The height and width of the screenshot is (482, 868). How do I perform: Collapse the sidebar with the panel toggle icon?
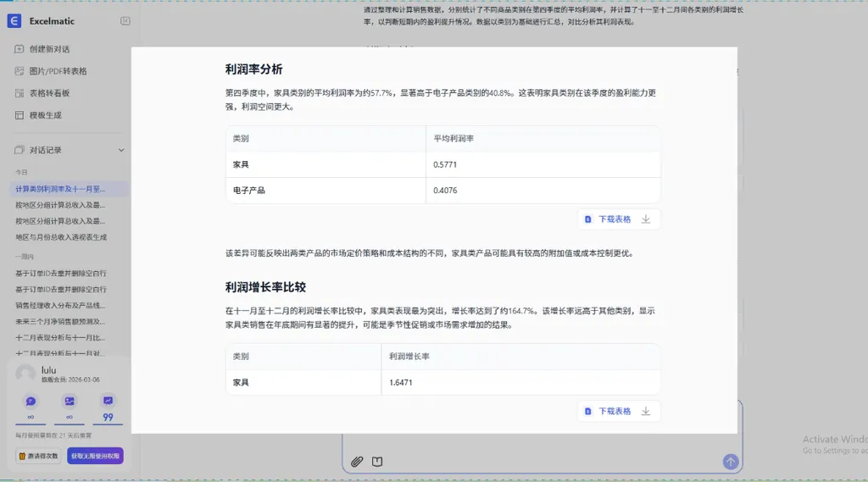coord(125,21)
